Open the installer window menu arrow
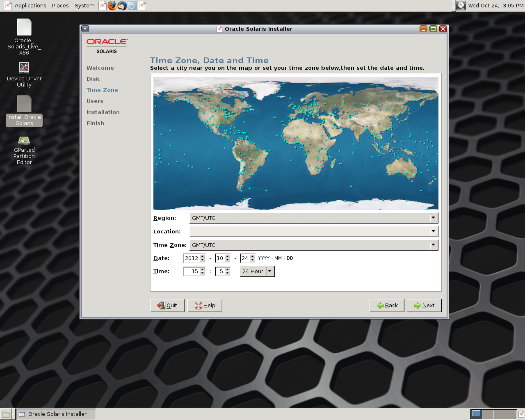 tap(85, 29)
